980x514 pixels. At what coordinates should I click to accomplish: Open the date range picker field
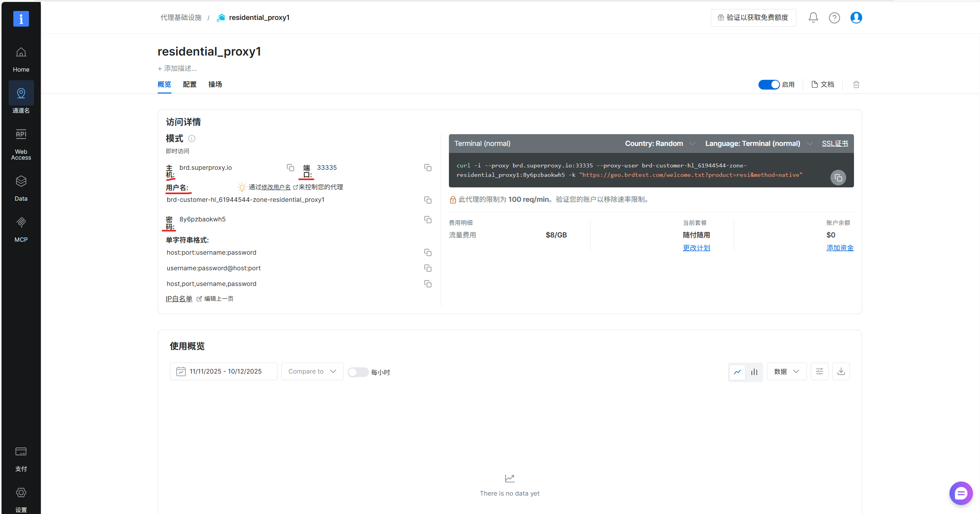[x=223, y=371]
